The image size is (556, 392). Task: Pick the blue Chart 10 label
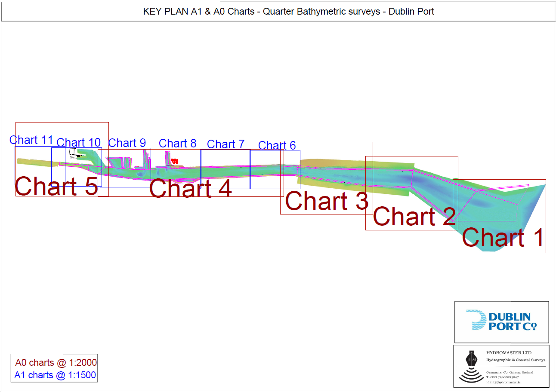78,142
